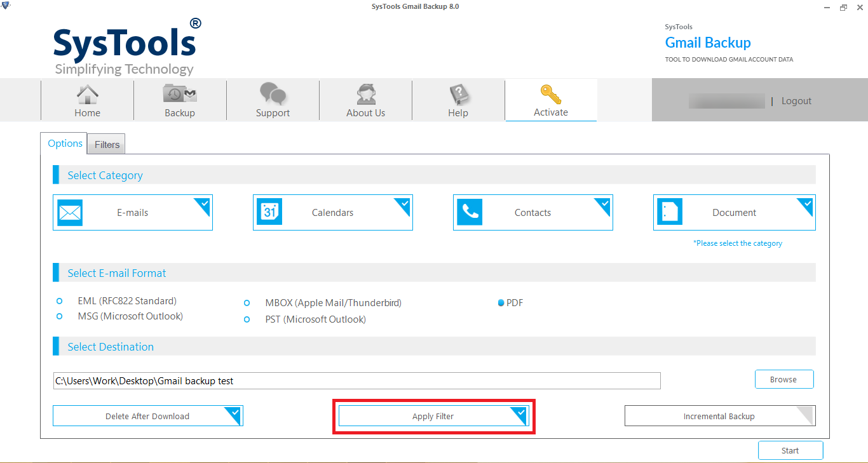868x463 pixels.
Task: Enable Incremental Backup option
Action: [x=720, y=416]
